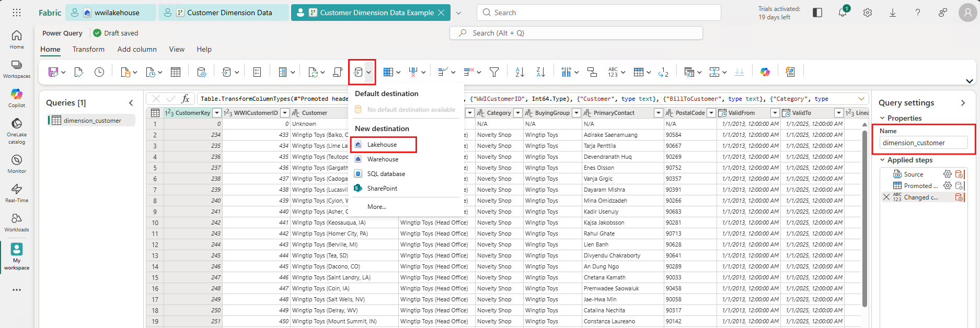Collapse the Queries pane
Screen dimensions: 980x328
(x=131, y=103)
